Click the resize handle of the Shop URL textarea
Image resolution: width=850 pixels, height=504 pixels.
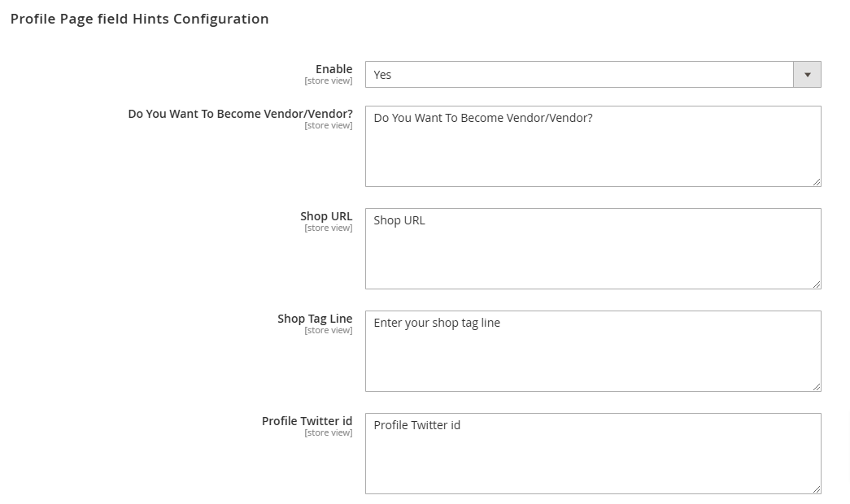pos(817,285)
